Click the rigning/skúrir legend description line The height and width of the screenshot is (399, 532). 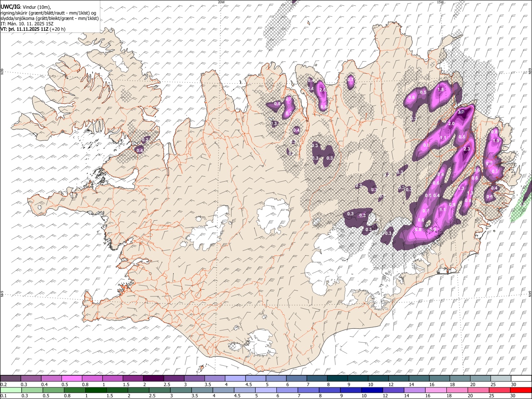tap(48, 12)
